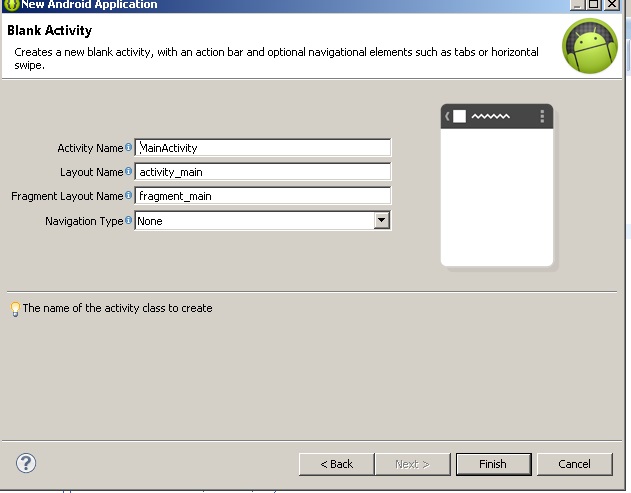Click the Activity Name input field
This screenshot has height=493, width=631.
click(263, 148)
